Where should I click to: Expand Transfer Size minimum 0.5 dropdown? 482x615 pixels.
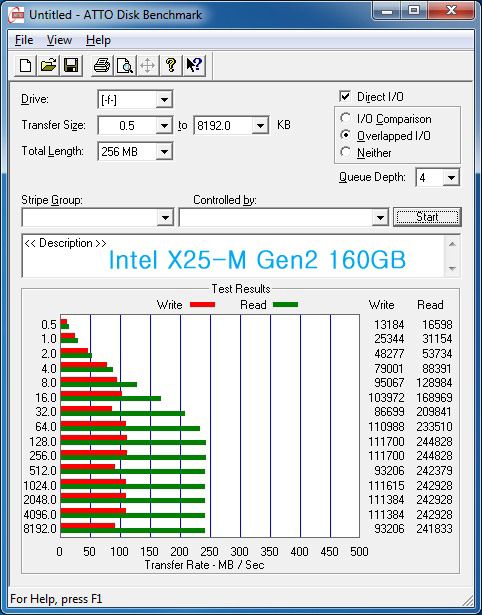click(164, 126)
